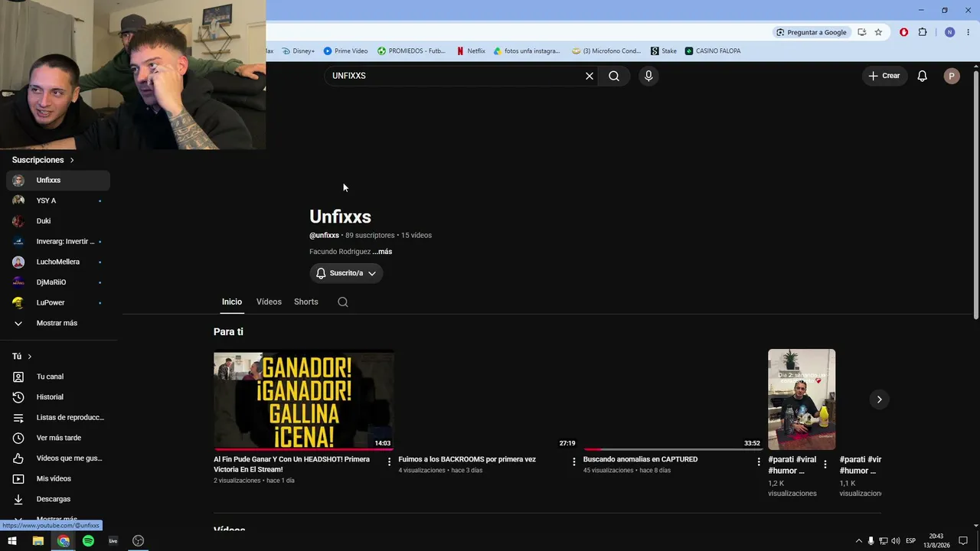Open options for the CAPTURED video
Image resolution: width=980 pixels, height=551 pixels.
(x=759, y=461)
